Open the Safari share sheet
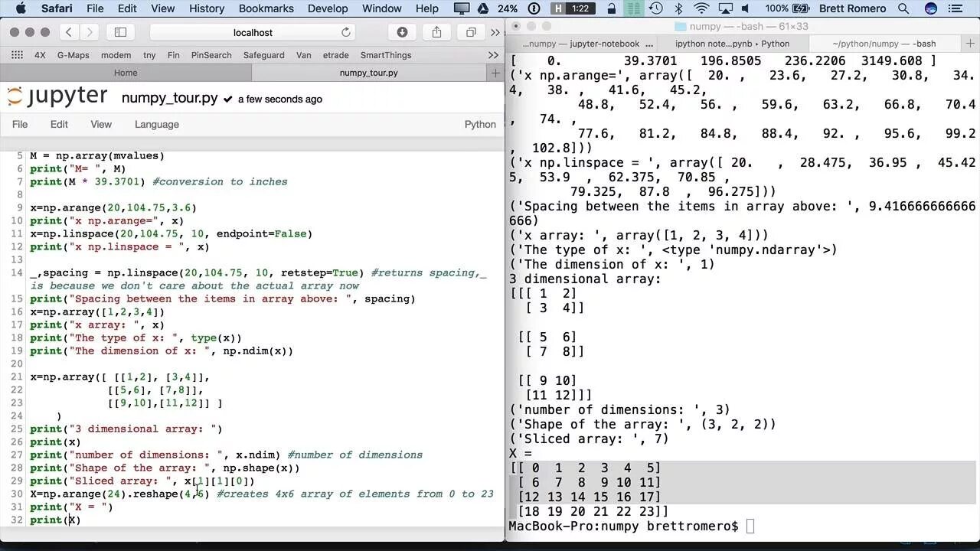 pyautogui.click(x=436, y=32)
